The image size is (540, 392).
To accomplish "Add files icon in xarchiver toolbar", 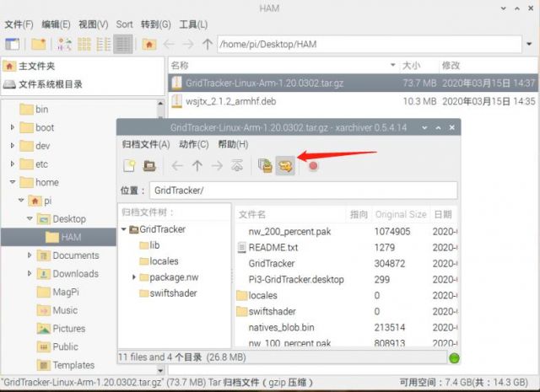I will [265, 166].
